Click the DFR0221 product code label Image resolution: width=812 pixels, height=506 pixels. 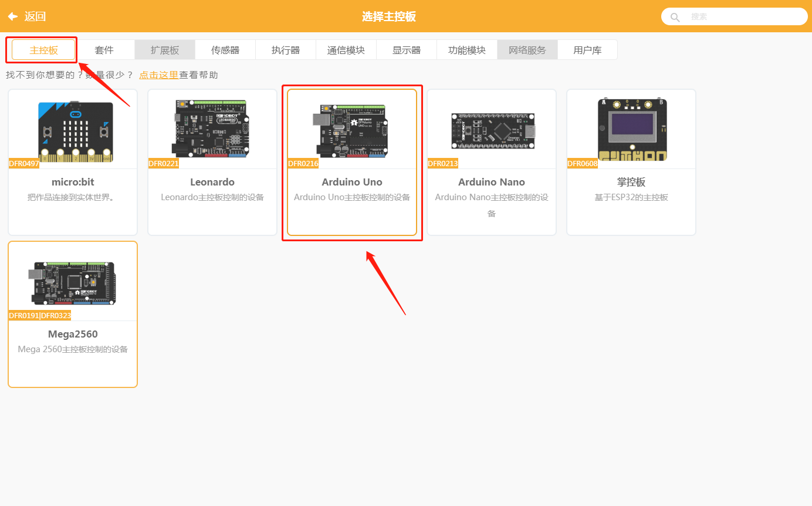(x=164, y=163)
